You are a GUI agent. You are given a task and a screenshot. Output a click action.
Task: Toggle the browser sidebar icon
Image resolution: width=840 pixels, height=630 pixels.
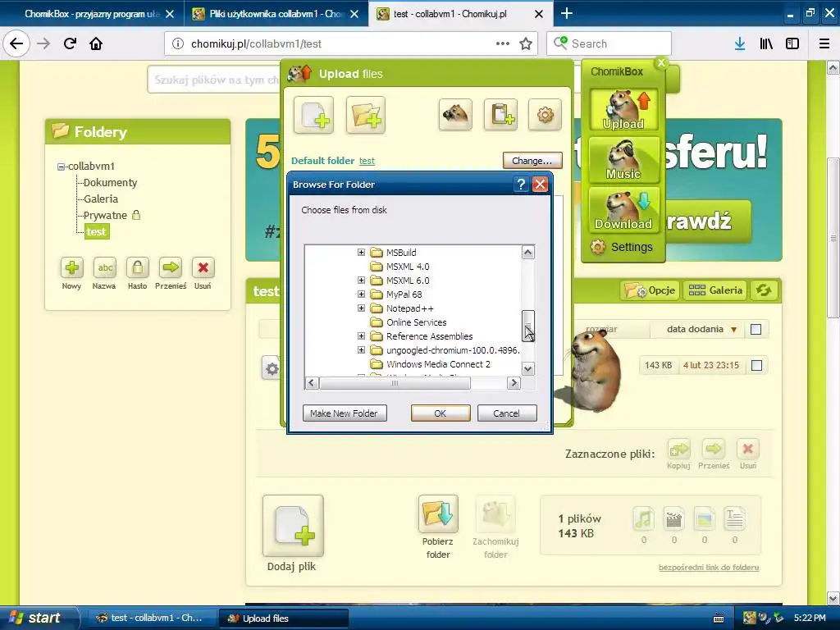tap(792, 44)
